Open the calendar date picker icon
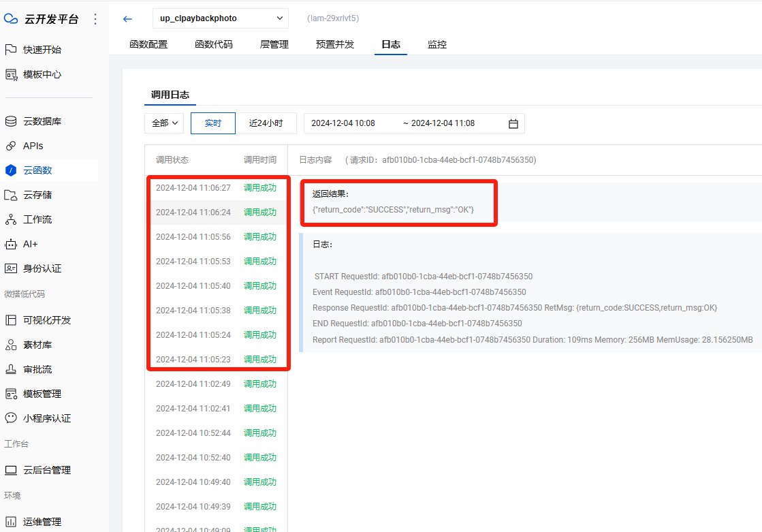 click(x=513, y=123)
